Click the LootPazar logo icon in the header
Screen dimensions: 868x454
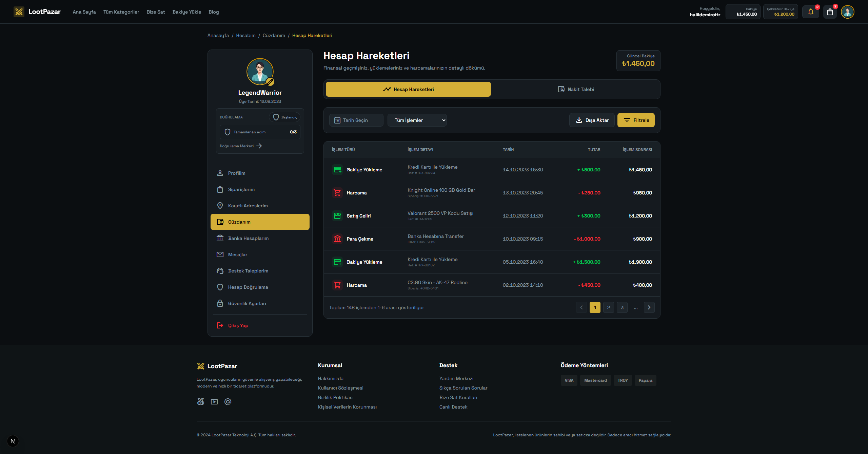(19, 12)
